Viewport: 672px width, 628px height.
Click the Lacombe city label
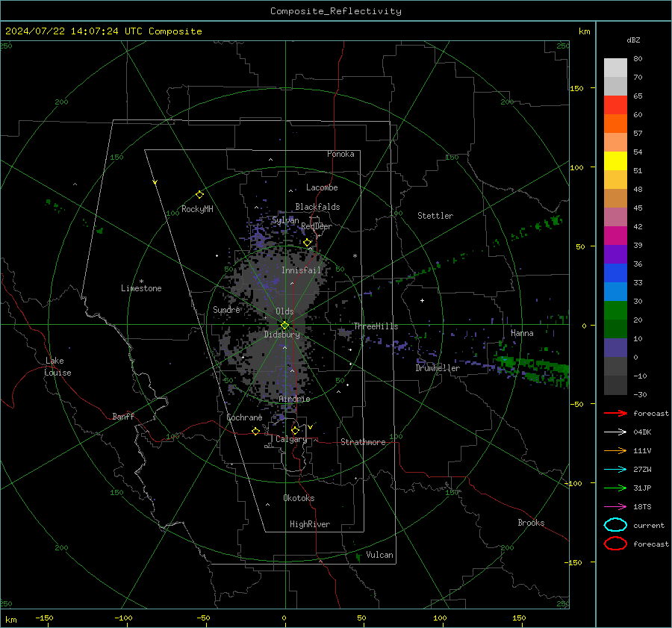[x=322, y=187]
